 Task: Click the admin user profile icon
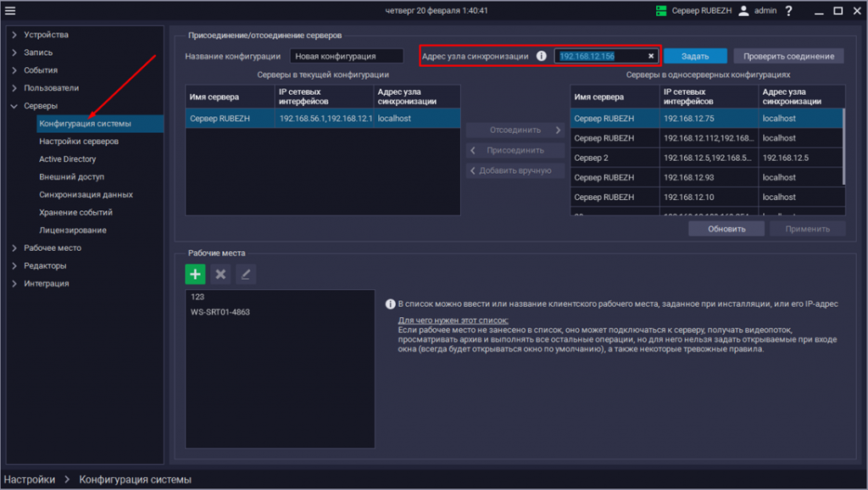(x=743, y=11)
